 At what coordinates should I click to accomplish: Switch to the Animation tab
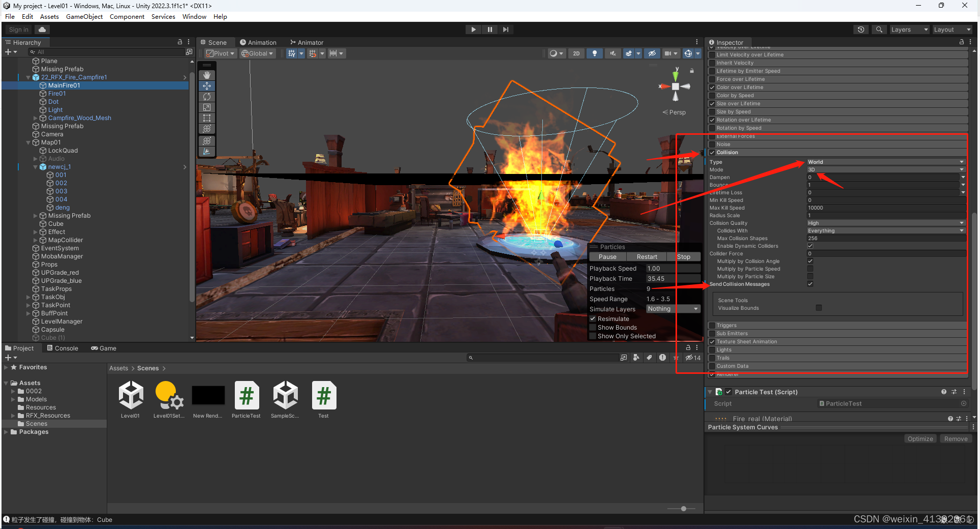pyautogui.click(x=258, y=43)
